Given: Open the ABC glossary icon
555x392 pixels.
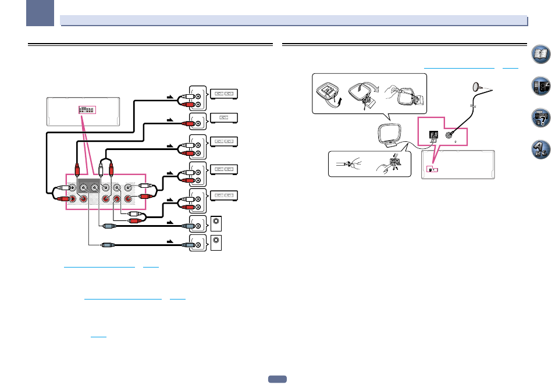Looking at the screenshot, I should 540,149.
